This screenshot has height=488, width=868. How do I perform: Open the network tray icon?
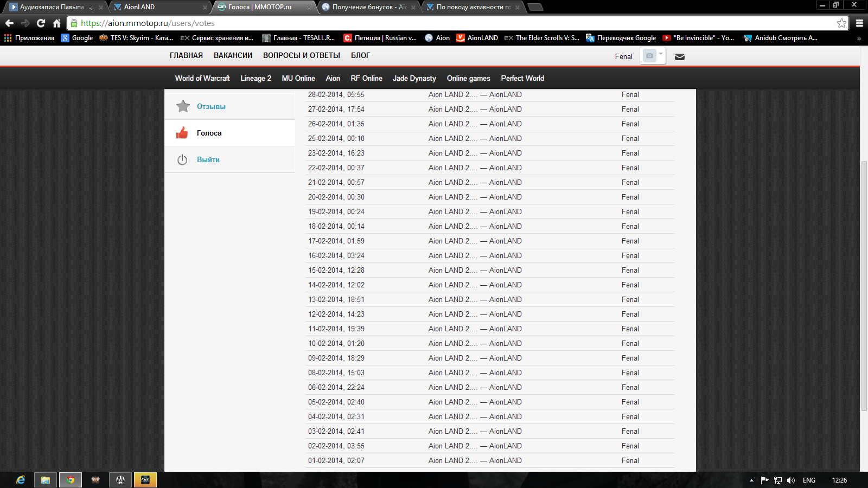pyautogui.click(x=778, y=480)
